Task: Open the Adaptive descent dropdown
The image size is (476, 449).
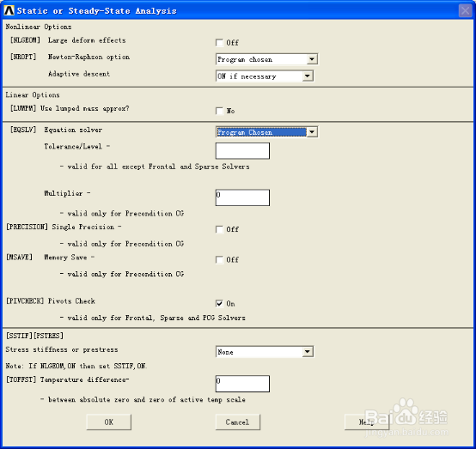Action: pyautogui.click(x=265, y=76)
